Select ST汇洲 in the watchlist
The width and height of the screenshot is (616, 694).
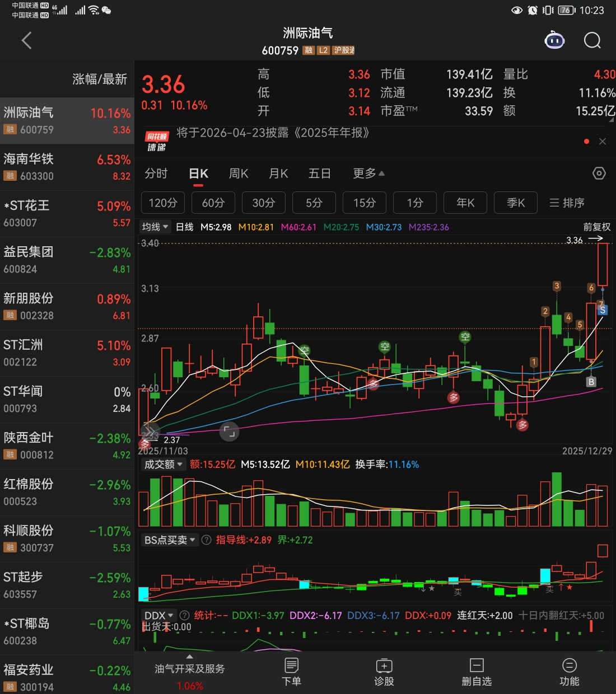(67, 353)
